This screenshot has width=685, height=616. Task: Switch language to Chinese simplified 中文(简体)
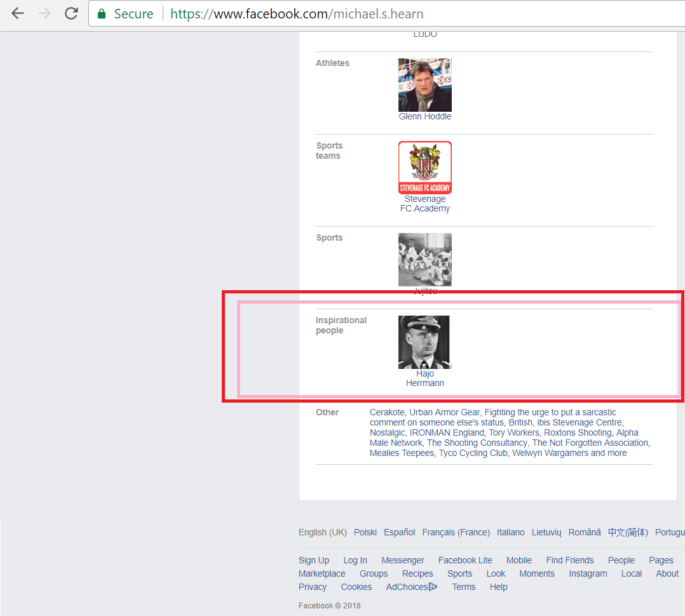tap(628, 533)
